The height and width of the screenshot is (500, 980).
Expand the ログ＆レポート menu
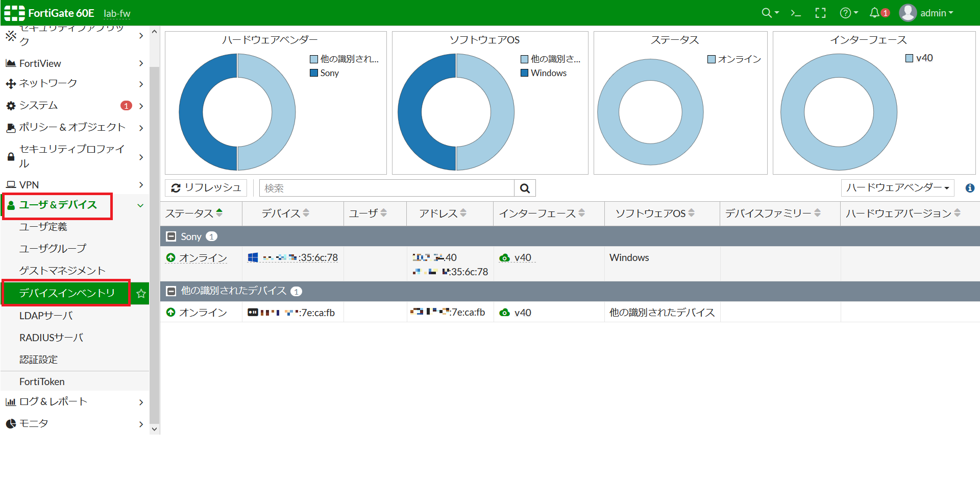pyautogui.click(x=75, y=402)
